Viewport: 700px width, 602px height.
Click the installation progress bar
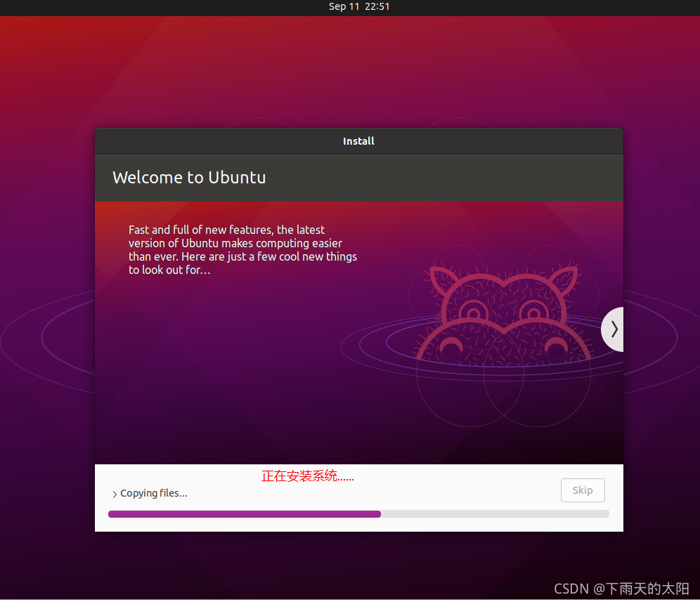tap(358, 514)
